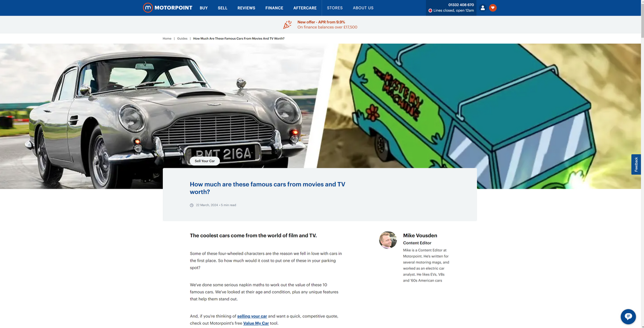The image size is (644, 328).
Task: Open the Buy menu
Action: (x=204, y=8)
